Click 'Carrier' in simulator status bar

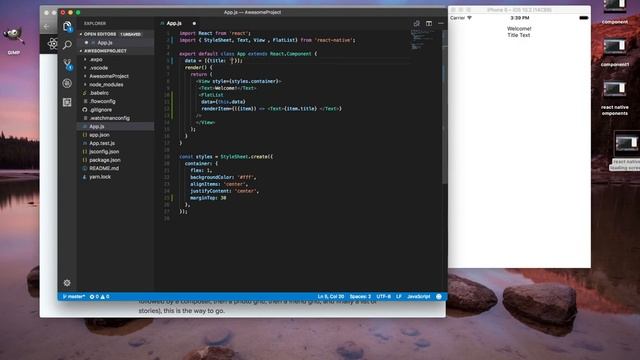coord(458,18)
